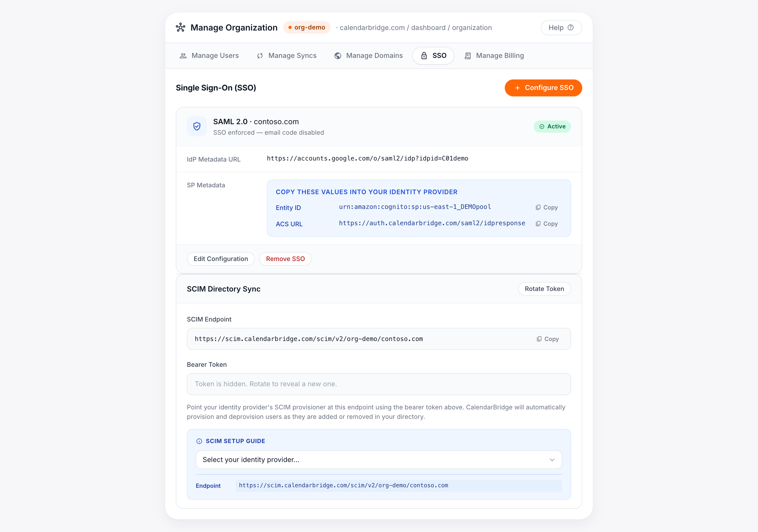The width and height of the screenshot is (758, 532).
Task: Click the Remove SSO button
Action: tap(285, 259)
